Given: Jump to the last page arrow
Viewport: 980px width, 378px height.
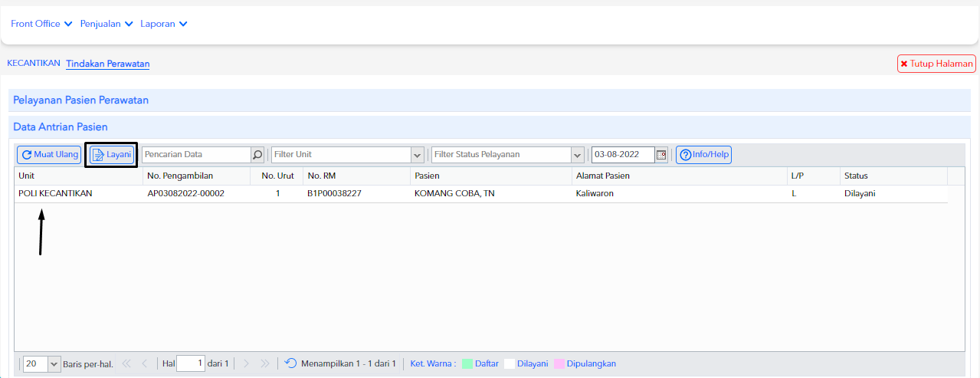Looking at the screenshot, I should tap(265, 363).
